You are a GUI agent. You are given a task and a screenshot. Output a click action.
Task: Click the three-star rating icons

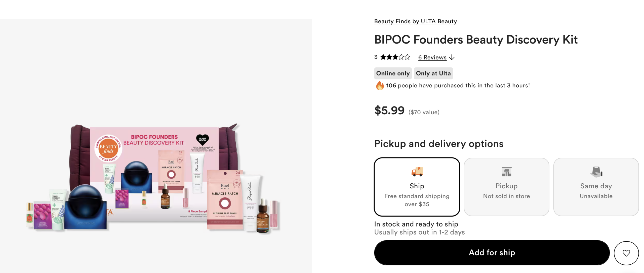[395, 57]
